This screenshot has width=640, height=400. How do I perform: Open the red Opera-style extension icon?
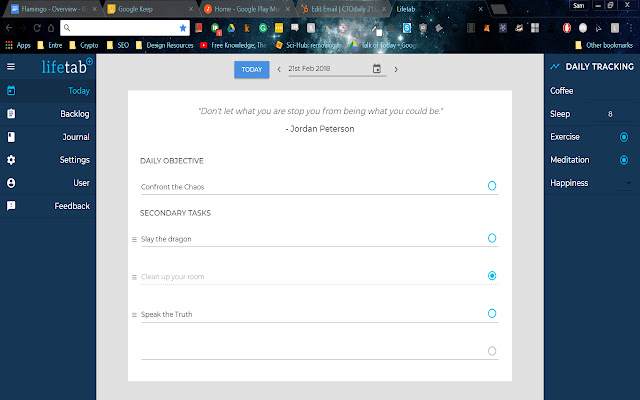pyautogui.click(x=567, y=28)
